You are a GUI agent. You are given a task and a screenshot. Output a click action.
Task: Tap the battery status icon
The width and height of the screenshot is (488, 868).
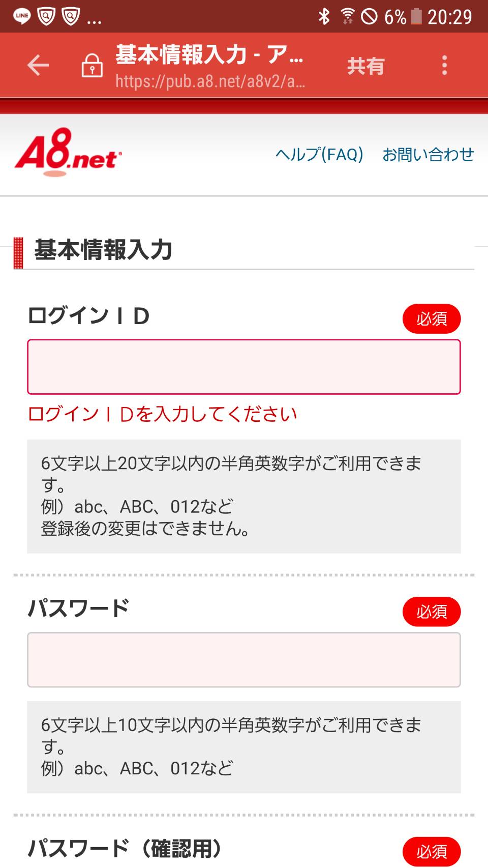tap(416, 16)
